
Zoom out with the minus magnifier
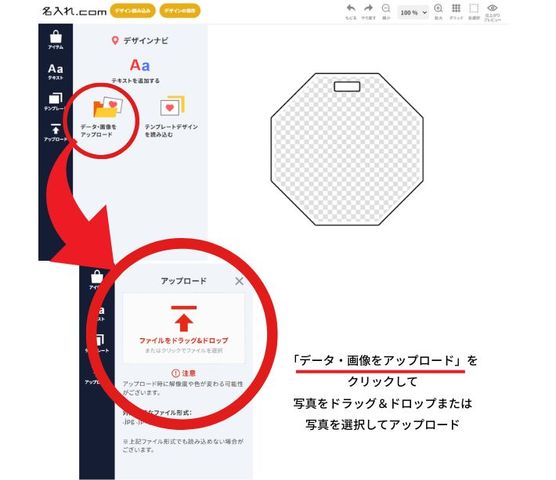tap(386, 9)
